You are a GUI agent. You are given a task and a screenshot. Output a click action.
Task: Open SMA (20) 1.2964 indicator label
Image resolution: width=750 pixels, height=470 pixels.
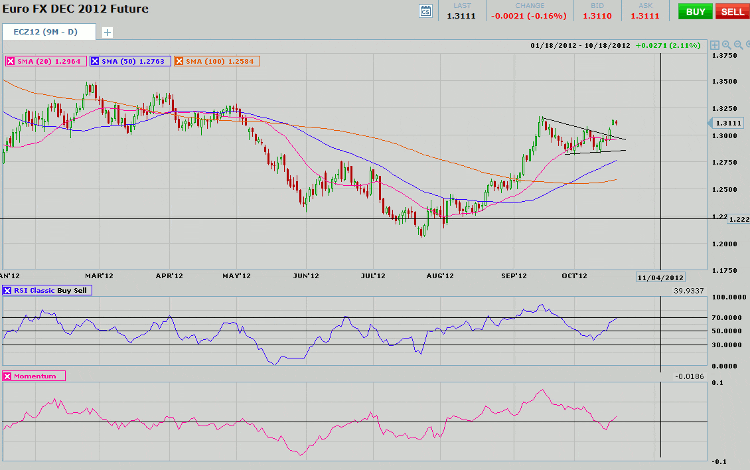(49, 61)
